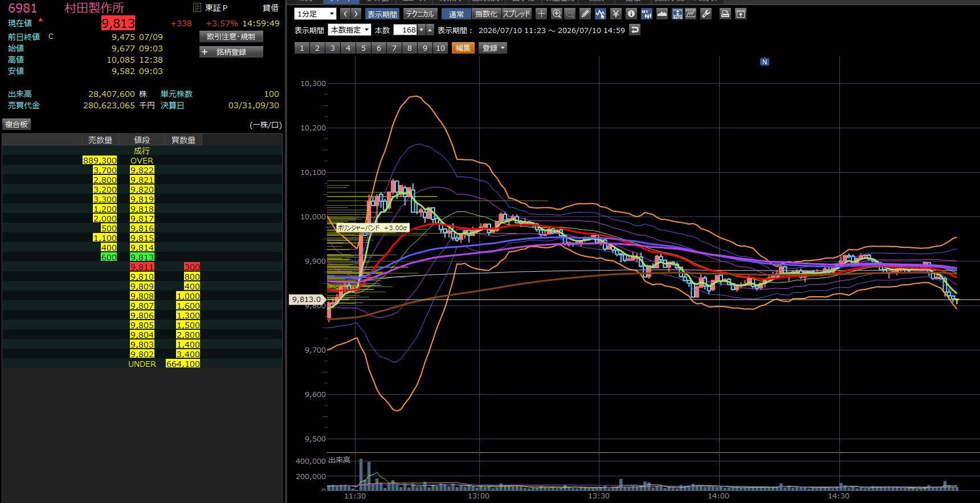Select chart preset 8
The height and width of the screenshot is (503, 980).
pyautogui.click(x=410, y=48)
